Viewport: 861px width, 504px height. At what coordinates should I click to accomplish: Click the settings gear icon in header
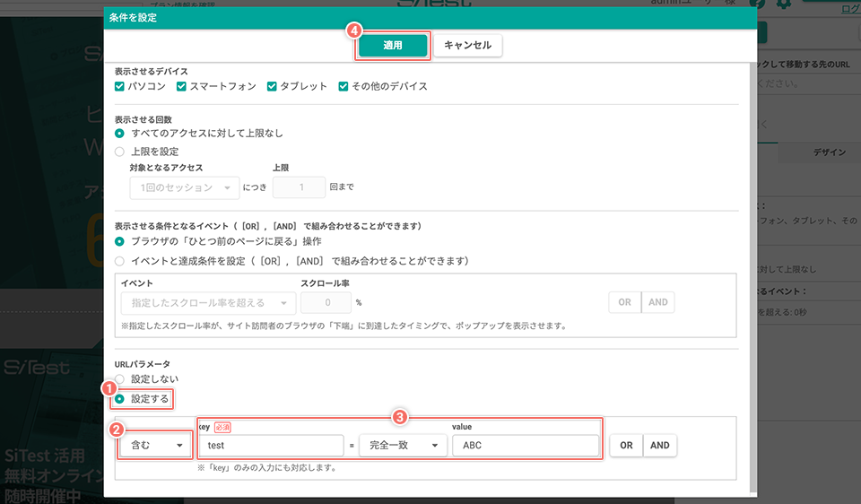tap(784, 4)
